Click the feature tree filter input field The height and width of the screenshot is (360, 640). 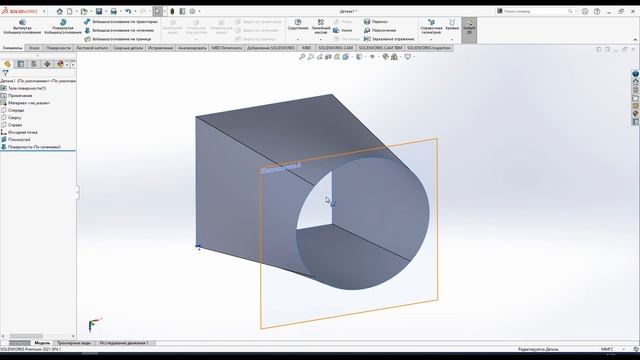tap(42, 73)
